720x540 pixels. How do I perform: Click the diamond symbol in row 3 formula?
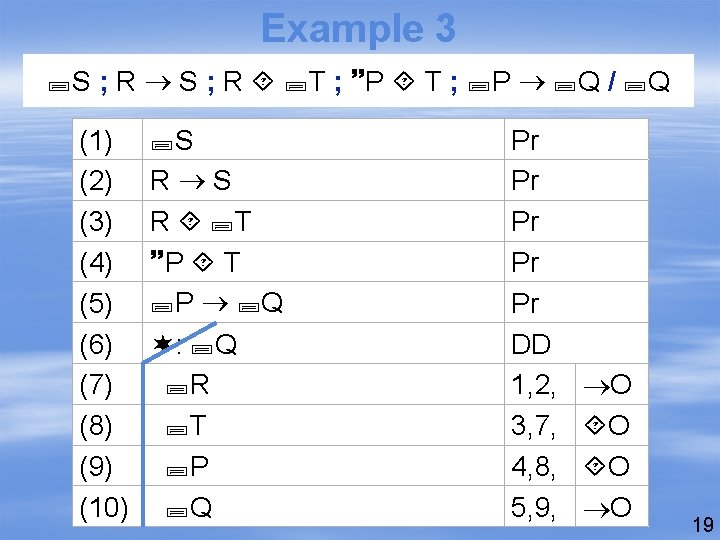(x=190, y=222)
